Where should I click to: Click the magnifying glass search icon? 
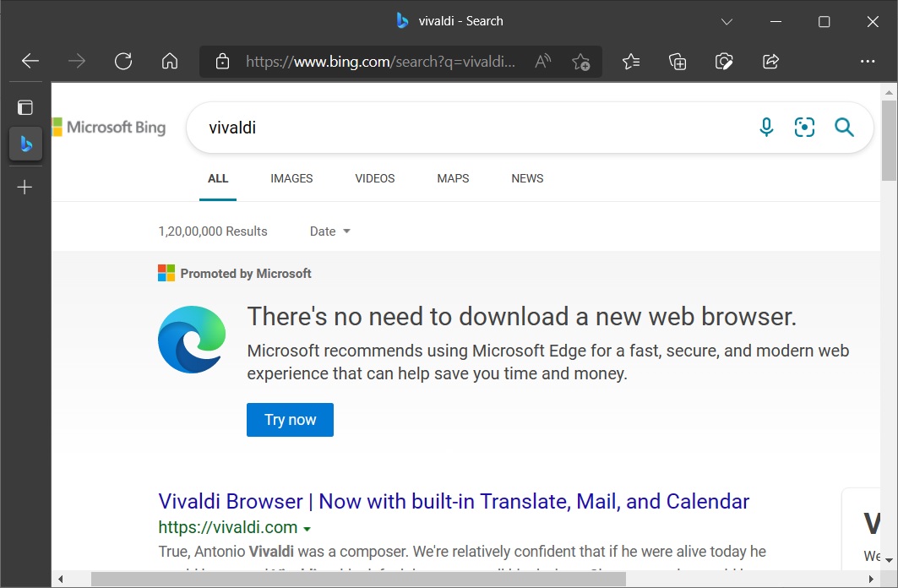(x=844, y=127)
